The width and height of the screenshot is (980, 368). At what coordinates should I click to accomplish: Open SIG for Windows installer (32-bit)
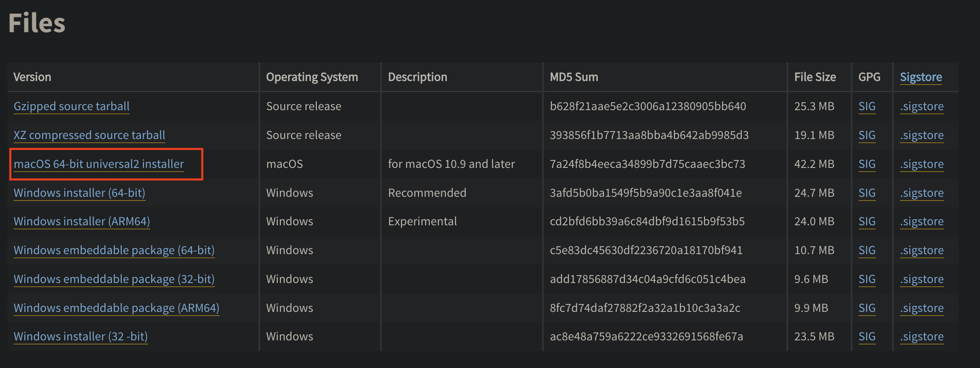[x=867, y=337]
